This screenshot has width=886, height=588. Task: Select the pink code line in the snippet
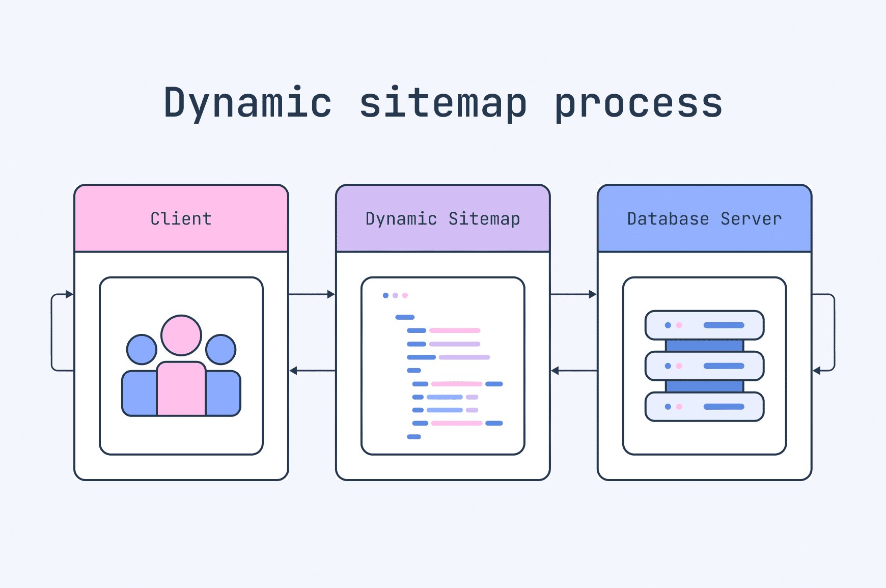click(x=453, y=331)
